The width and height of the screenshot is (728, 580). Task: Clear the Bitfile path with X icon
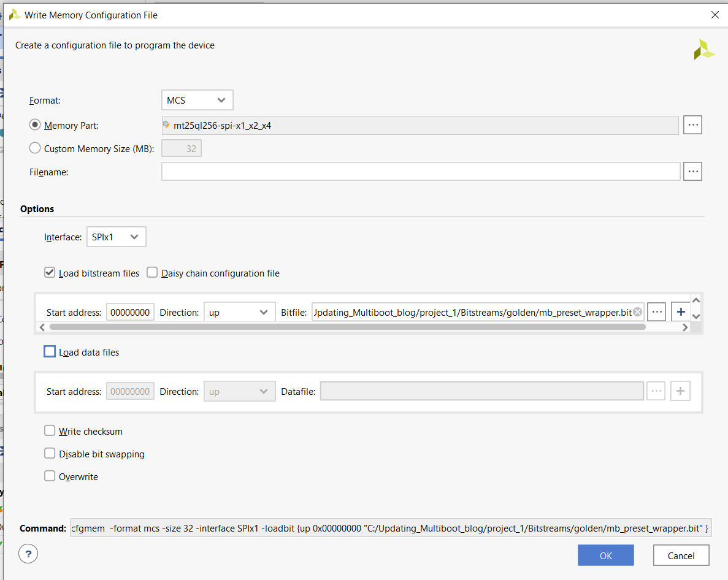tap(638, 312)
